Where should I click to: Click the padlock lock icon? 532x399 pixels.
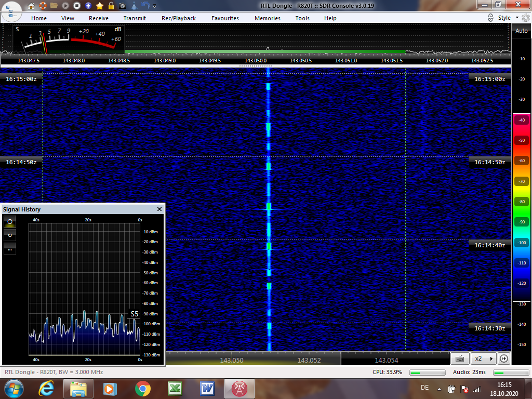coord(111,6)
